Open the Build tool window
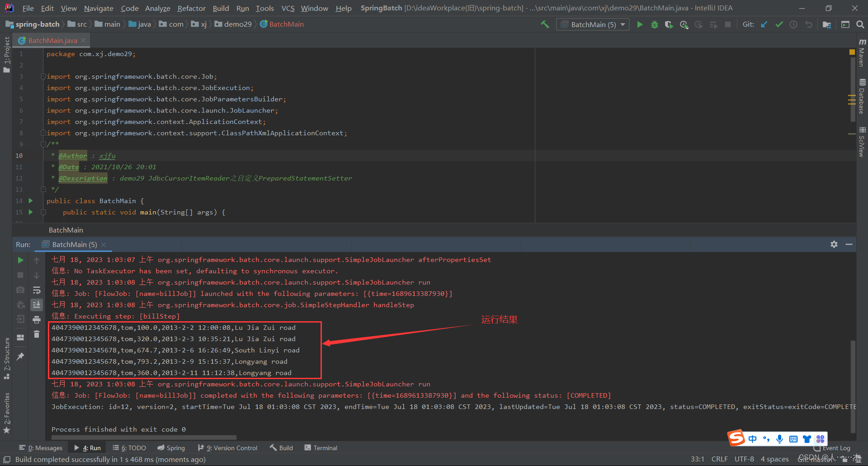The image size is (868, 466). 282,448
